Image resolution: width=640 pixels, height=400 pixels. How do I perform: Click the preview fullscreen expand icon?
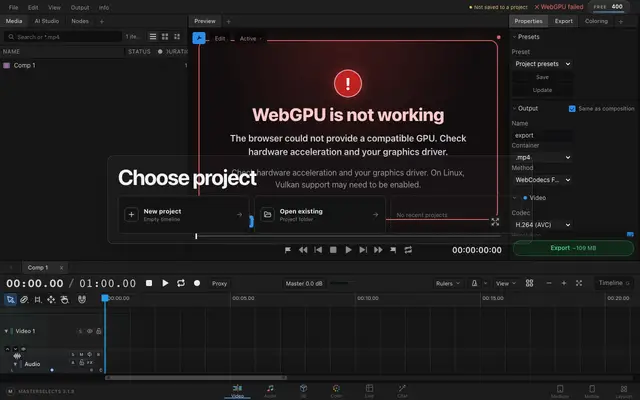(495, 222)
